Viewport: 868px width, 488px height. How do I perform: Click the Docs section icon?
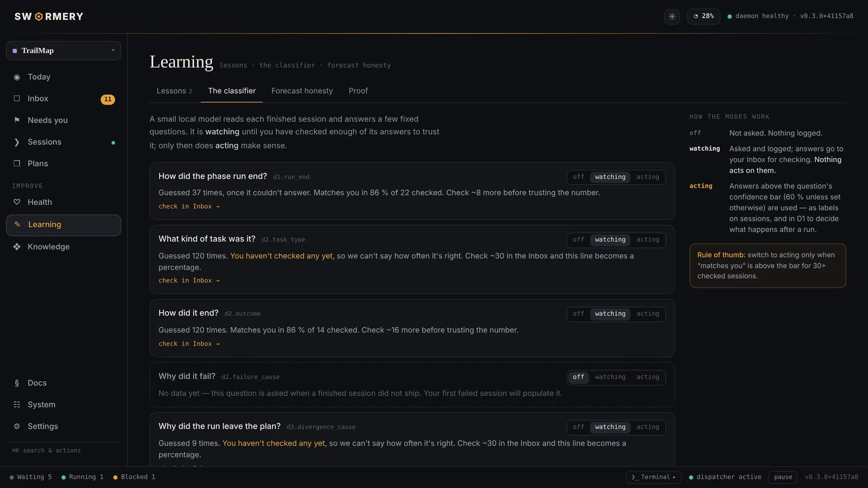coord(17,383)
